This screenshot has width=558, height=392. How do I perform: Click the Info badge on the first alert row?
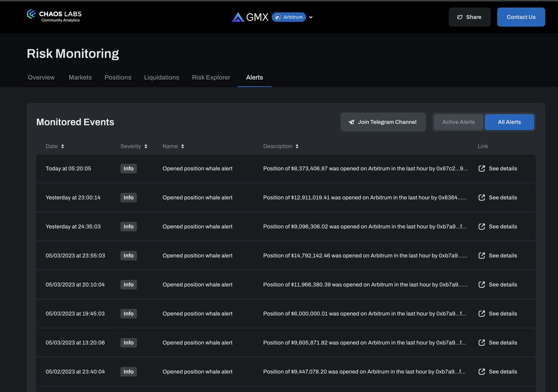click(x=128, y=168)
